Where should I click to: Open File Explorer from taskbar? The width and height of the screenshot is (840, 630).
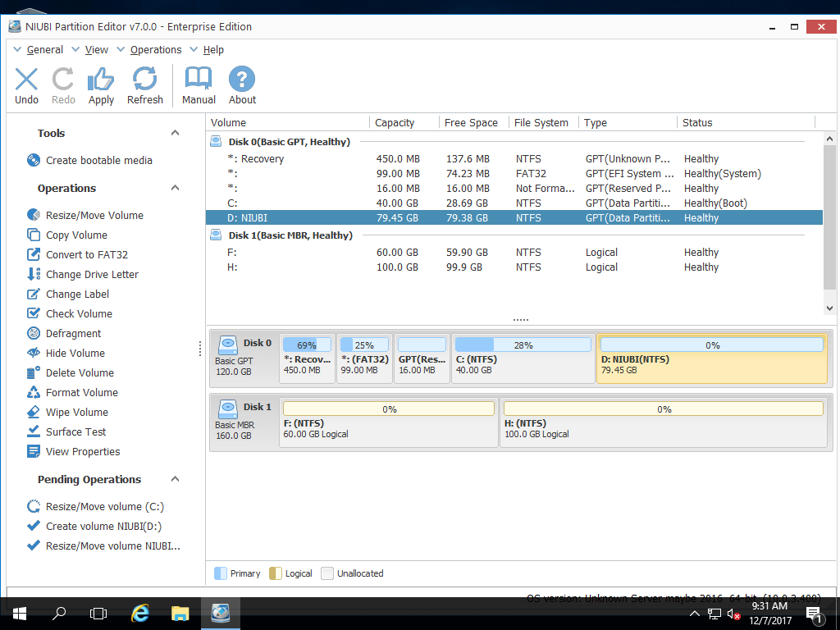point(180,614)
